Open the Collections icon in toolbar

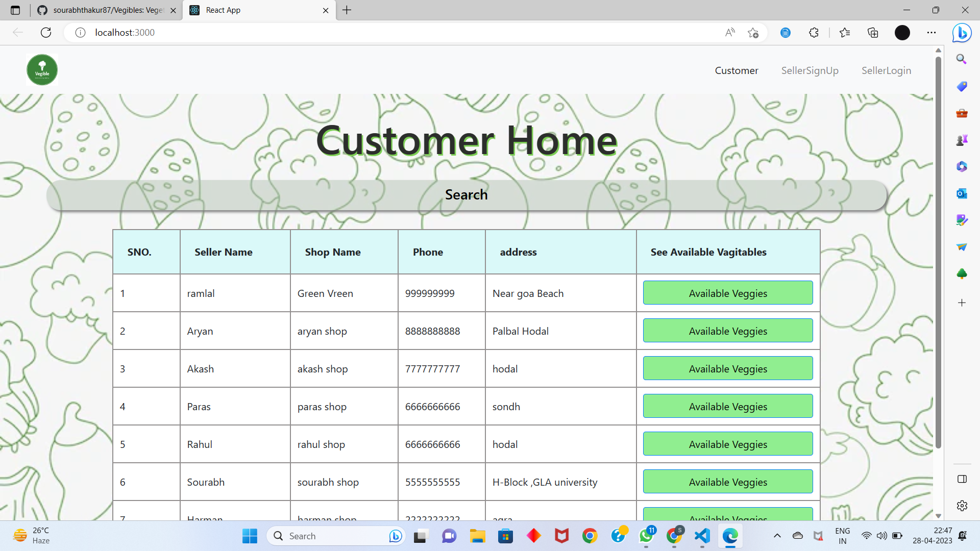click(873, 32)
